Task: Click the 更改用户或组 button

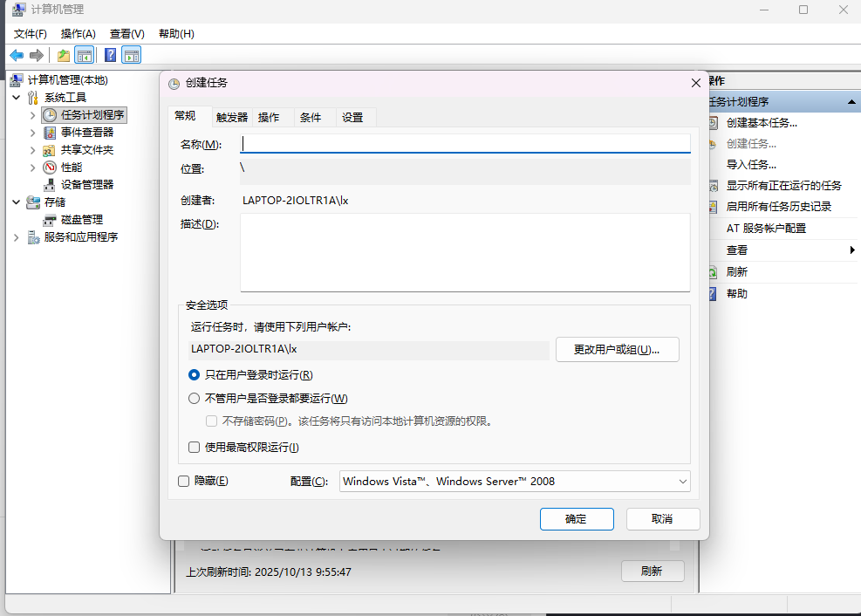Action: [x=617, y=349]
